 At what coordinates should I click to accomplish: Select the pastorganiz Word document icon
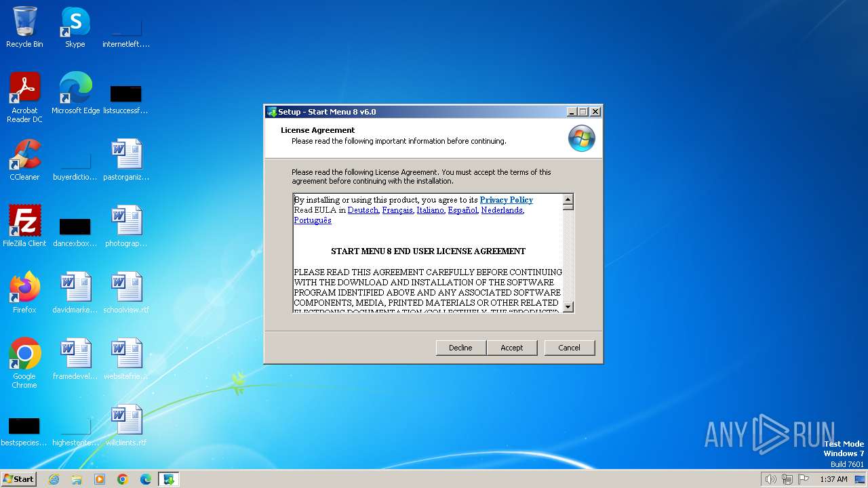[126, 160]
